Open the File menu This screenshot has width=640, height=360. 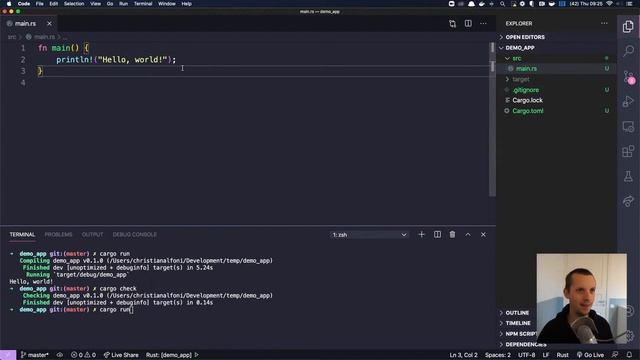(x=40, y=4)
